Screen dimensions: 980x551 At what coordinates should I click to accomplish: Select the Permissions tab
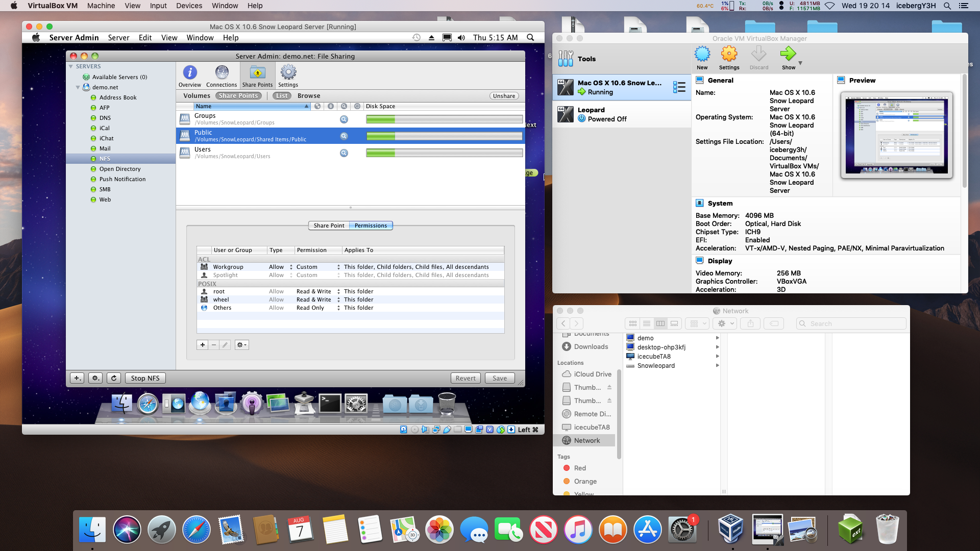[x=371, y=226]
